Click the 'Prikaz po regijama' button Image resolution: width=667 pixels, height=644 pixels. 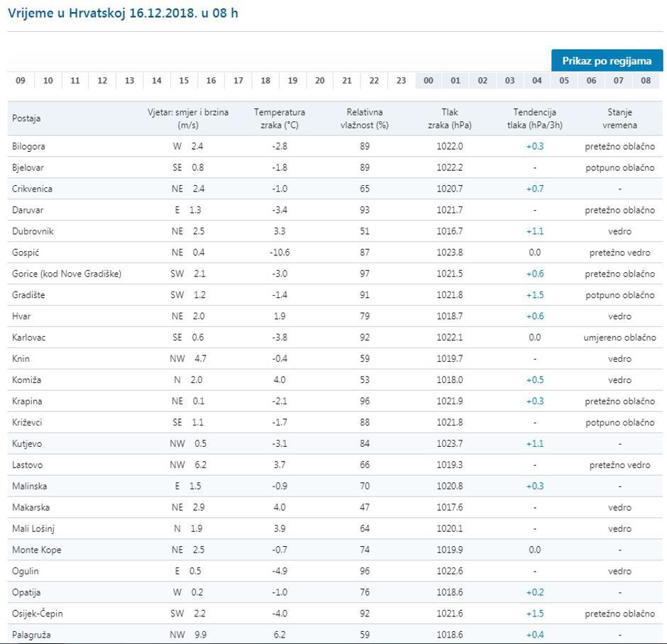coord(607,61)
